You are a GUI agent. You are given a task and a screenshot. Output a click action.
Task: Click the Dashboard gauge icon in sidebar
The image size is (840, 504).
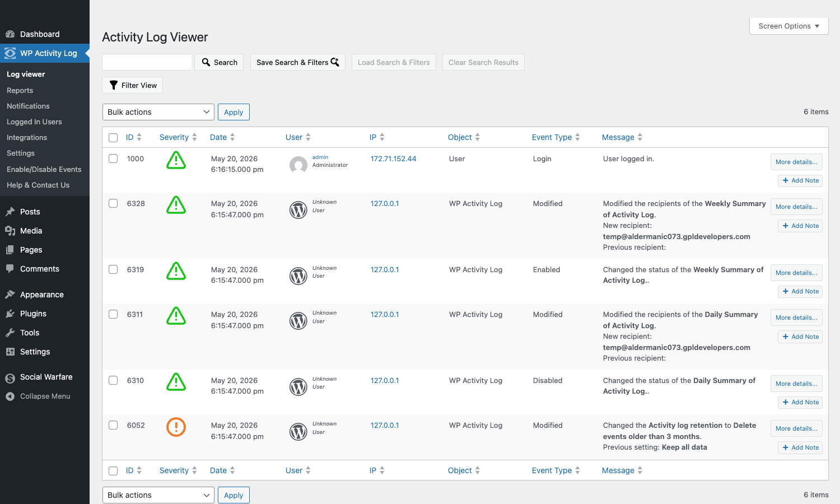coord(10,34)
